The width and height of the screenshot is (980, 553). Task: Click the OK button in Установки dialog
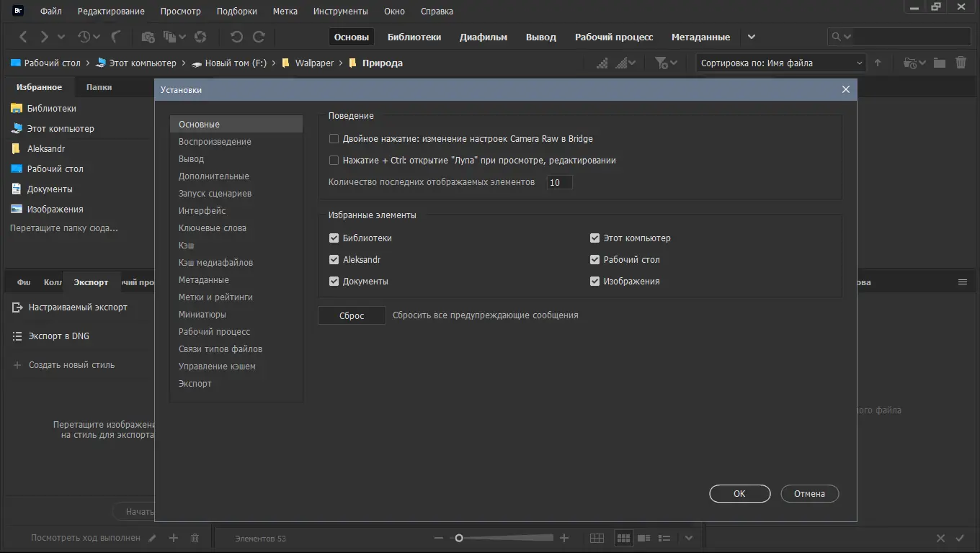[739, 494]
